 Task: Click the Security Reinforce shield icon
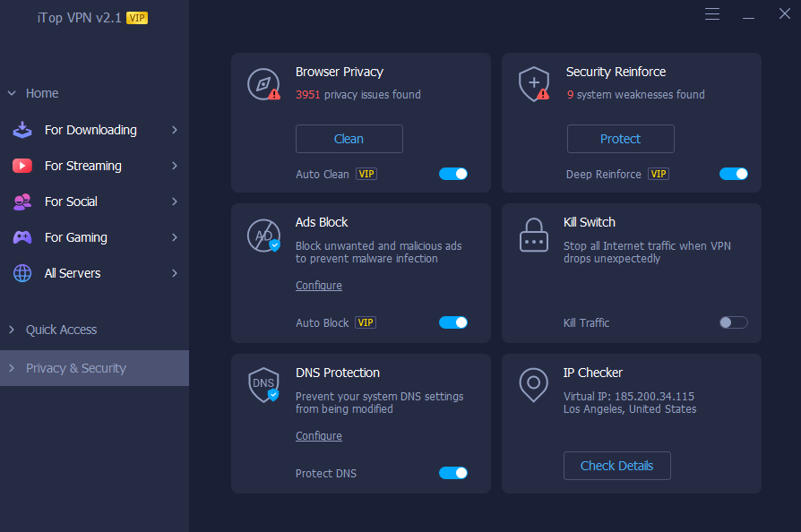tap(534, 84)
